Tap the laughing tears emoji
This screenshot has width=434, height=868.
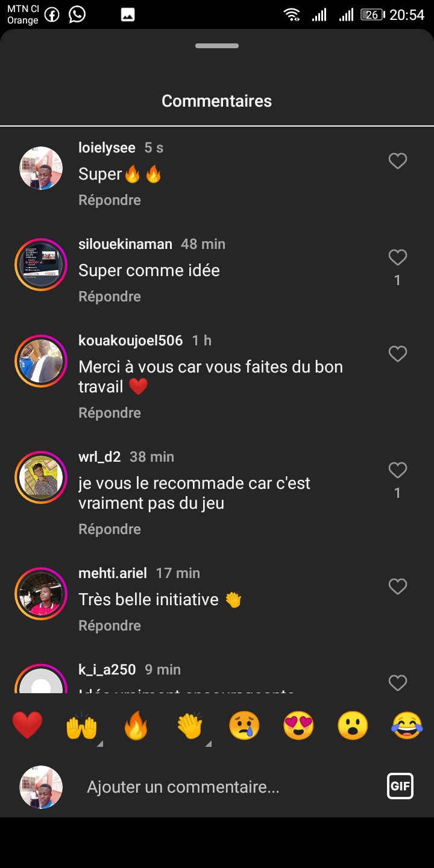(407, 725)
